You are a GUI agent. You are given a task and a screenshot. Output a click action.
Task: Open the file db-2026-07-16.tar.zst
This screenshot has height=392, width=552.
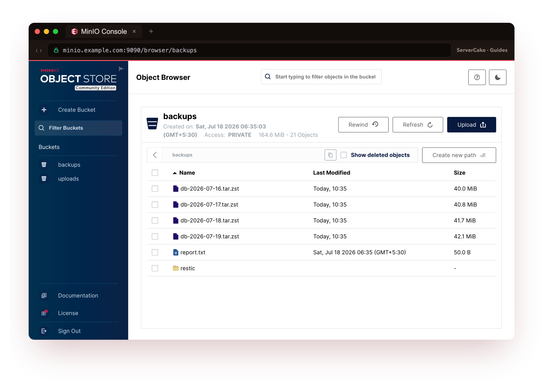coord(210,189)
